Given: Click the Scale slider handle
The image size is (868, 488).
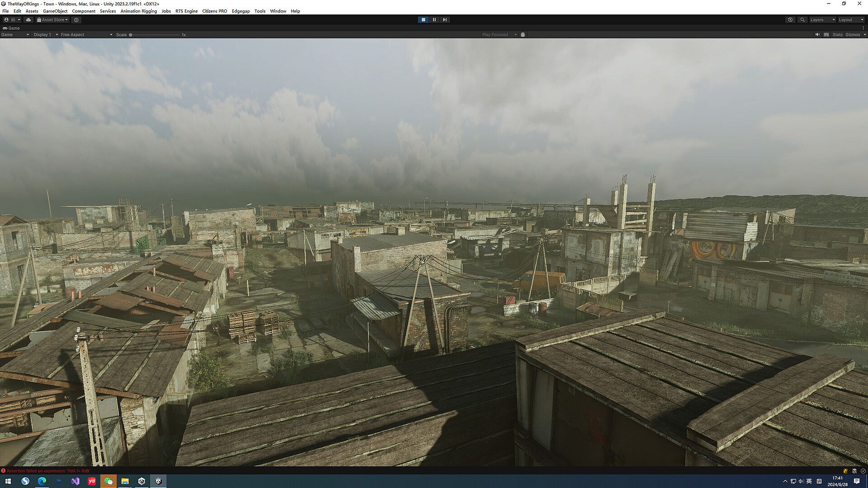Looking at the screenshot, I should pos(131,35).
